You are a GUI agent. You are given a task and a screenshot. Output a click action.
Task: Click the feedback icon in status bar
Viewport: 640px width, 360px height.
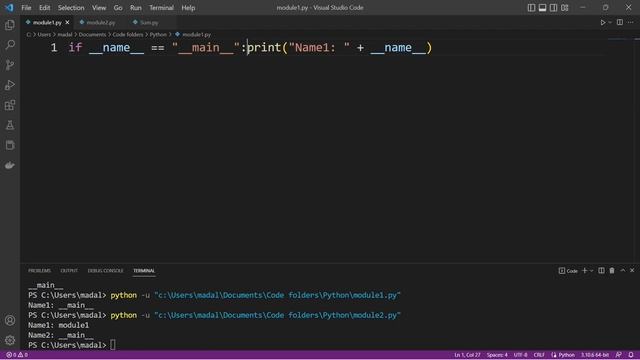click(619, 355)
